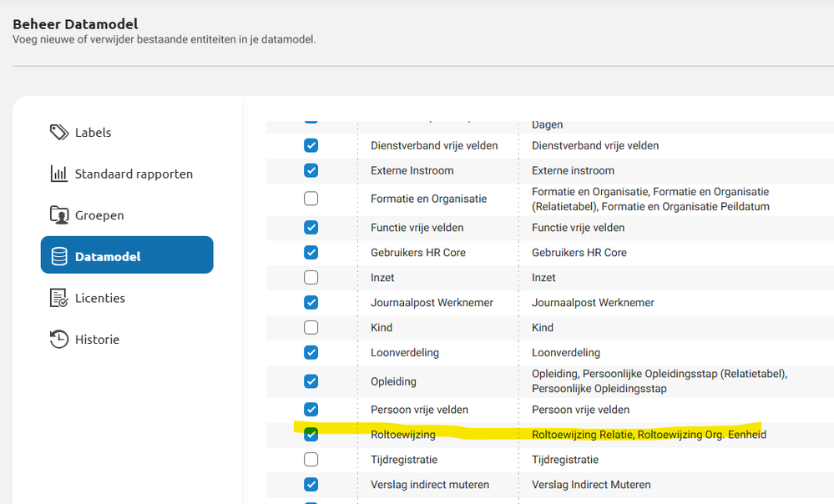
Task: Click the Datamodel database icon
Action: click(x=58, y=256)
